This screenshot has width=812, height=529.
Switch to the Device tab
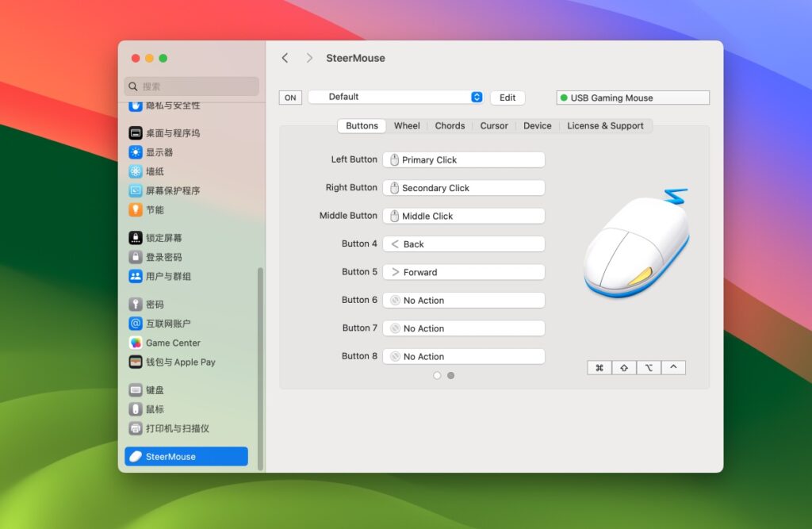coord(538,125)
